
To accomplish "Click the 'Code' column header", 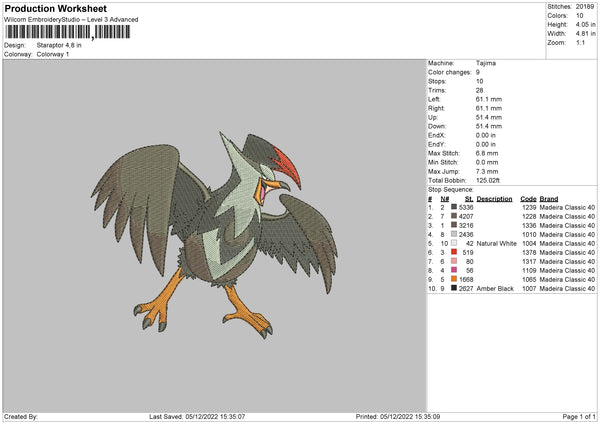I will 528,199.
